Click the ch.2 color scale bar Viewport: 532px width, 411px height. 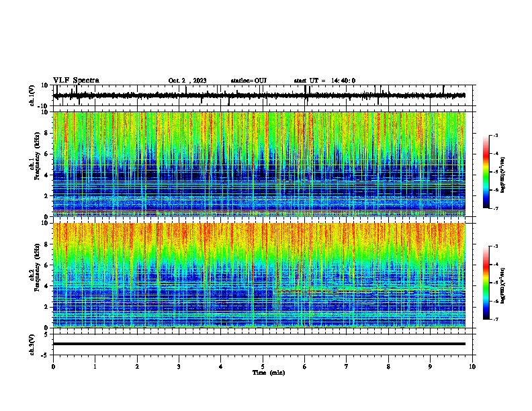pos(486,283)
